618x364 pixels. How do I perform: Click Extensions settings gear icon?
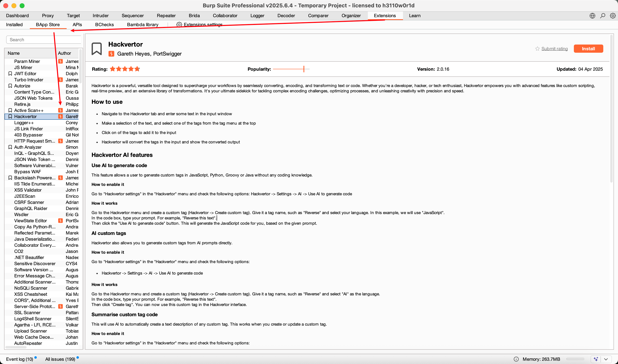[179, 25]
